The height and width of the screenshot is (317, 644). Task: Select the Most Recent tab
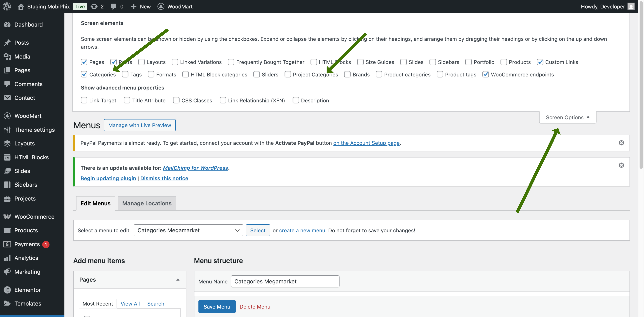tap(98, 304)
